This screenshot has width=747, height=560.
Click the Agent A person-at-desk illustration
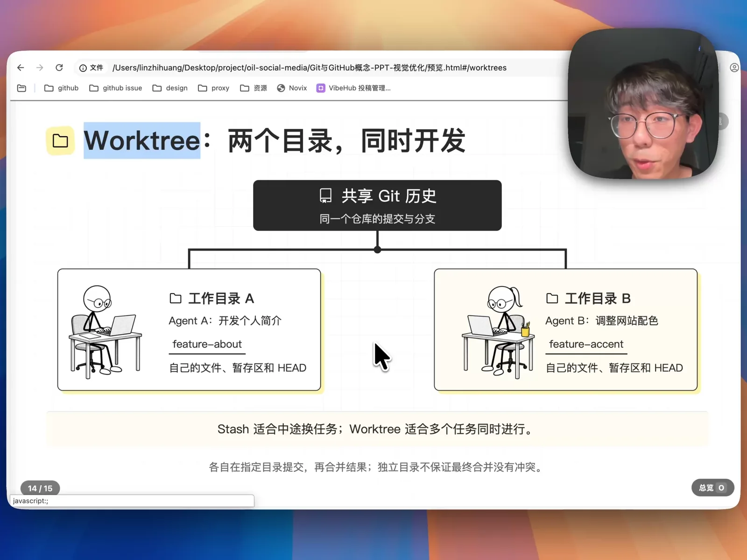pos(105,331)
